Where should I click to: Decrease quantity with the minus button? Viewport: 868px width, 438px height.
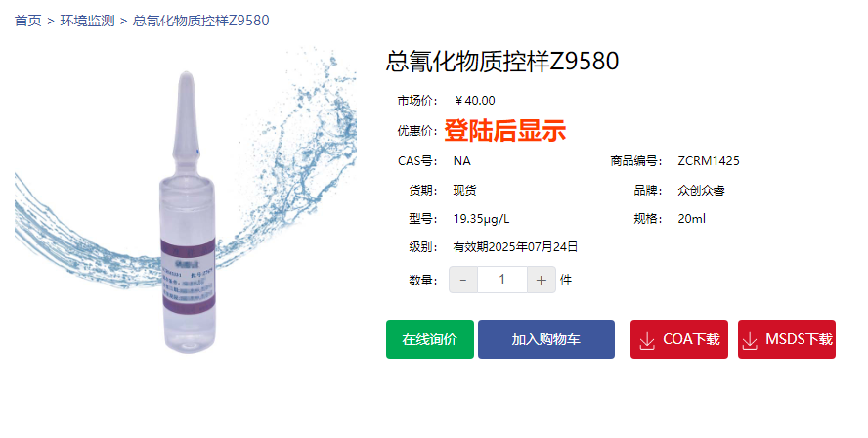(463, 280)
